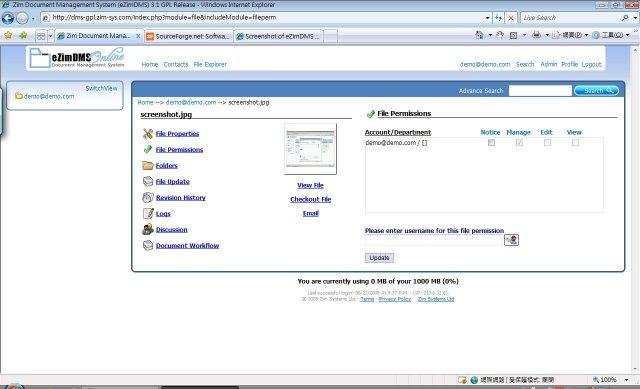Click the Live Search input box

(x=570, y=18)
